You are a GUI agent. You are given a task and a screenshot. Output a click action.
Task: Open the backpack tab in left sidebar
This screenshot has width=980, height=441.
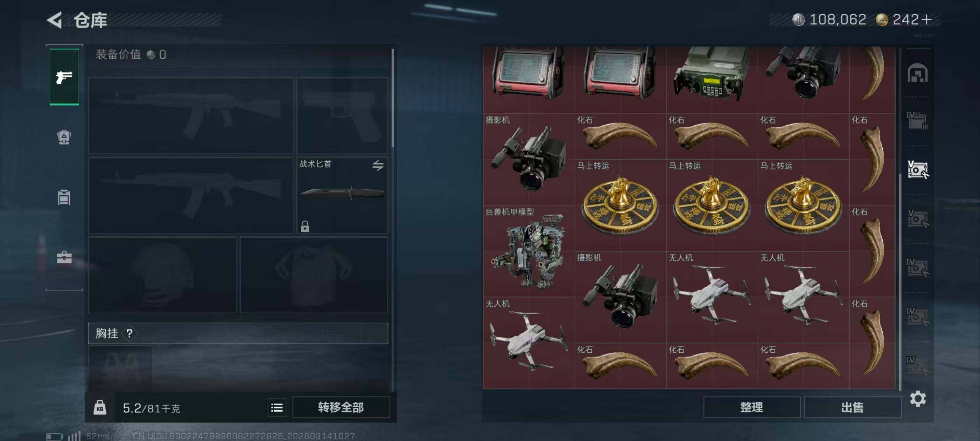click(64, 137)
